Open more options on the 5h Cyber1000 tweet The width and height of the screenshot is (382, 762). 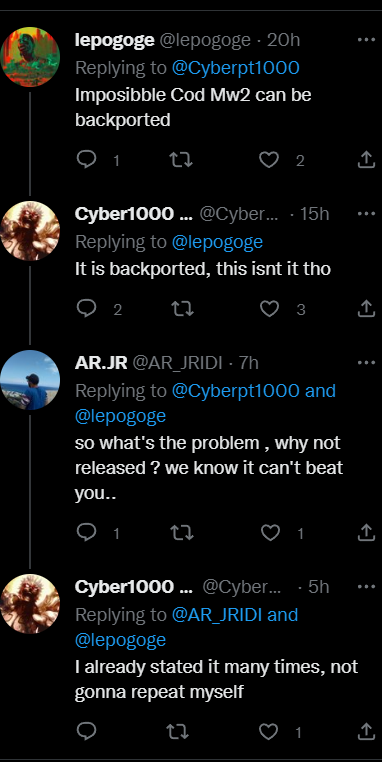click(x=366, y=587)
